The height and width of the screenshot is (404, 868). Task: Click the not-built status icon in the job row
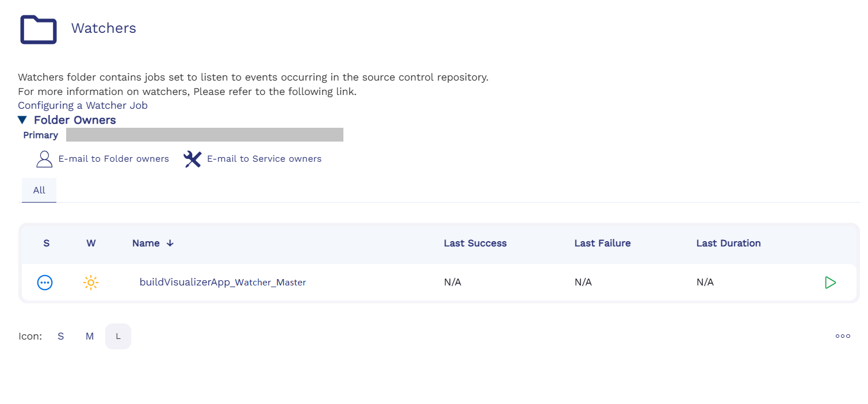[45, 283]
